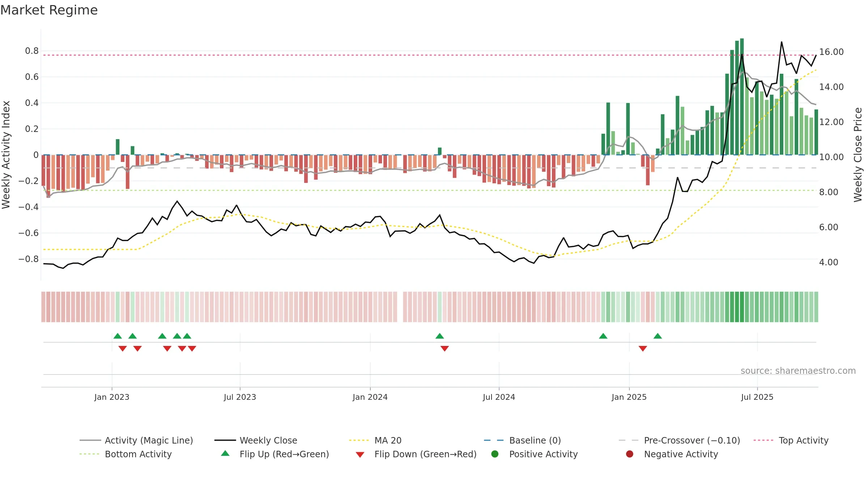
Task: Toggle MA 20 legend entry
Action: point(375,440)
